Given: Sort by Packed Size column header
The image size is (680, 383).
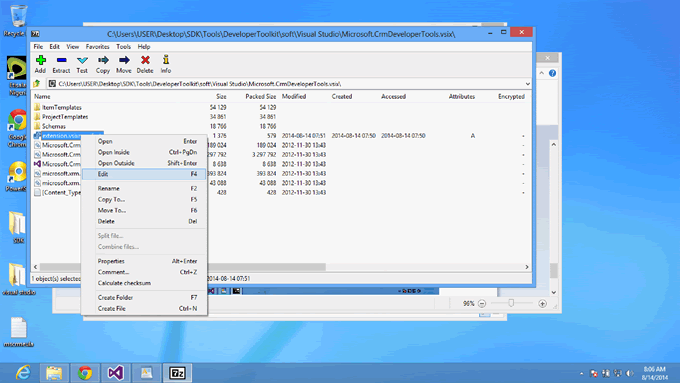Looking at the screenshot, I should coord(260,96).
